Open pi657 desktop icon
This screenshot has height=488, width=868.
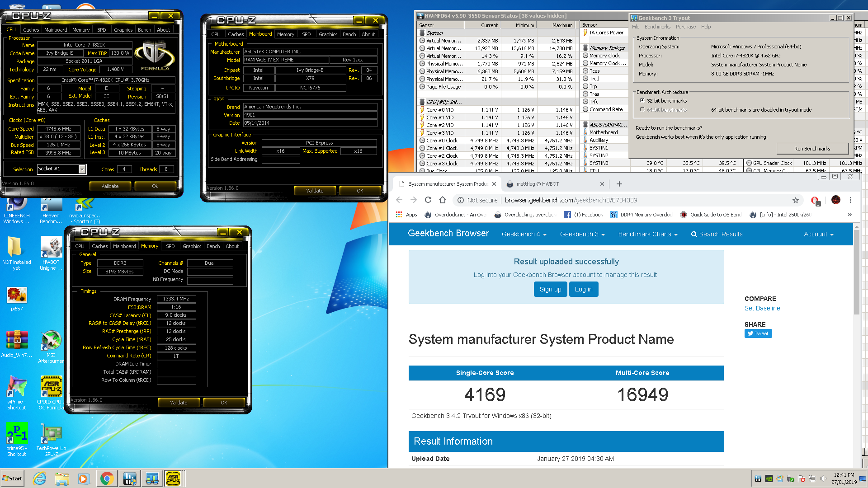point(17,299)
